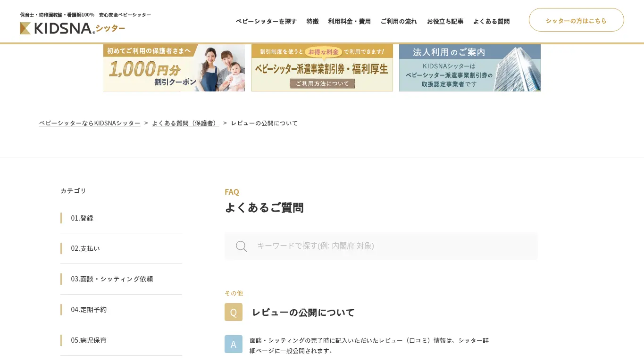Follow よくある質問（保護者） breadcrumb link
This screenshot has height=362, width=644.
coord(185,123)
